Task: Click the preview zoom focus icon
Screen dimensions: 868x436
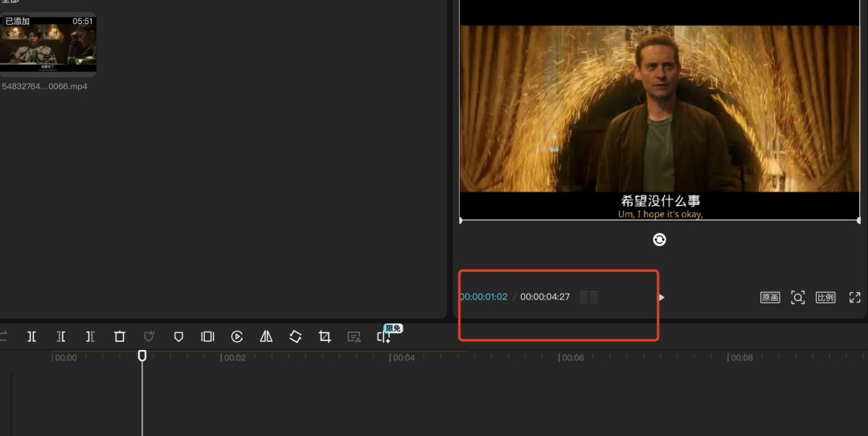Action: coord(798,298)
